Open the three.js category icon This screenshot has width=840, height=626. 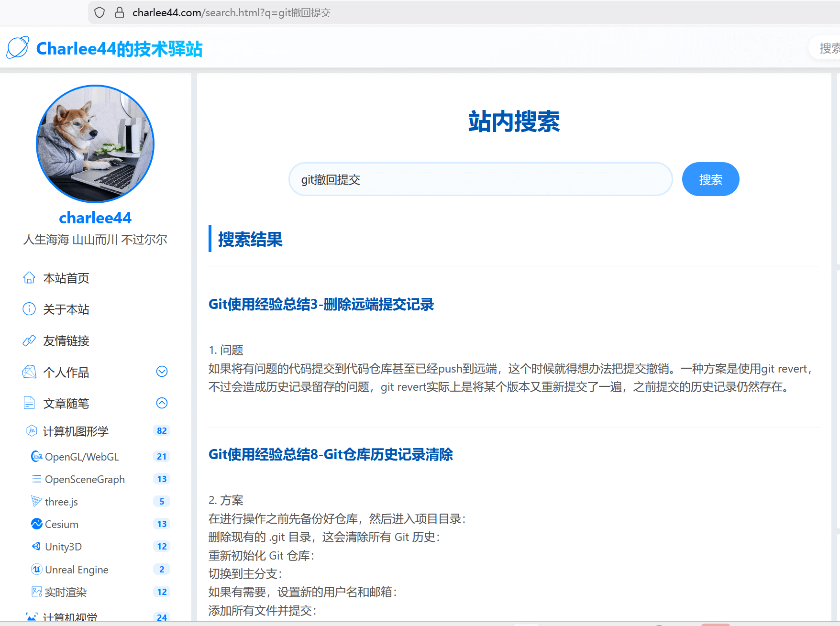click(36, 501)
